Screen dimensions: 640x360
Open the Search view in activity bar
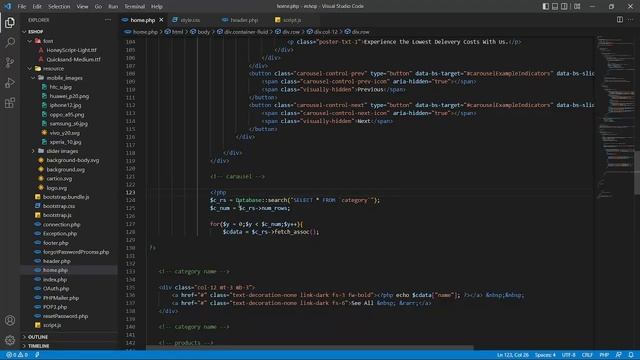point(10,42)
